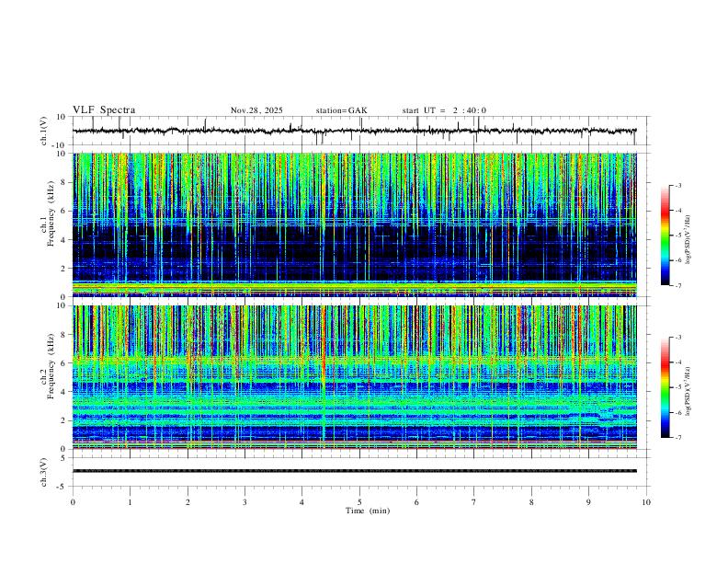The height and width of the screenshot is (563, 728).
Task: Click time axis tick label '2'
Action: (x=188, y=502)
